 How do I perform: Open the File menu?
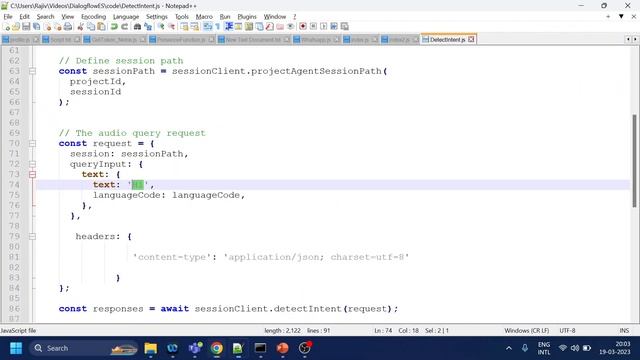(x=8, y=17)
